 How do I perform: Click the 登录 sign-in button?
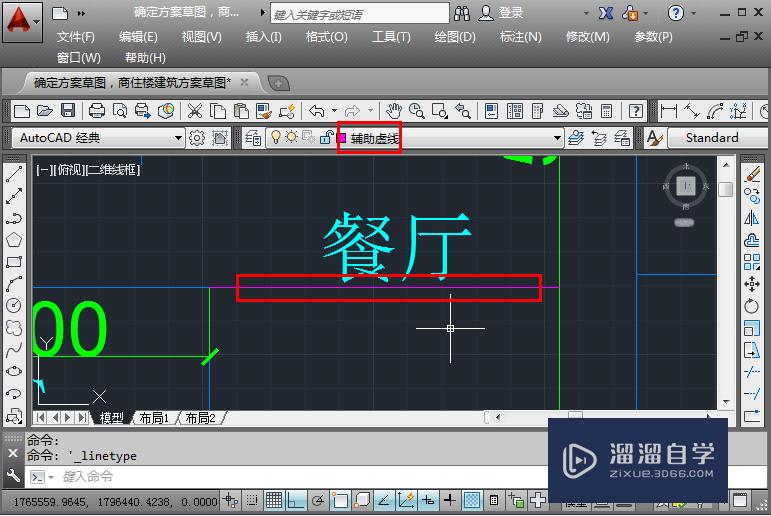(x=501, y=13)
